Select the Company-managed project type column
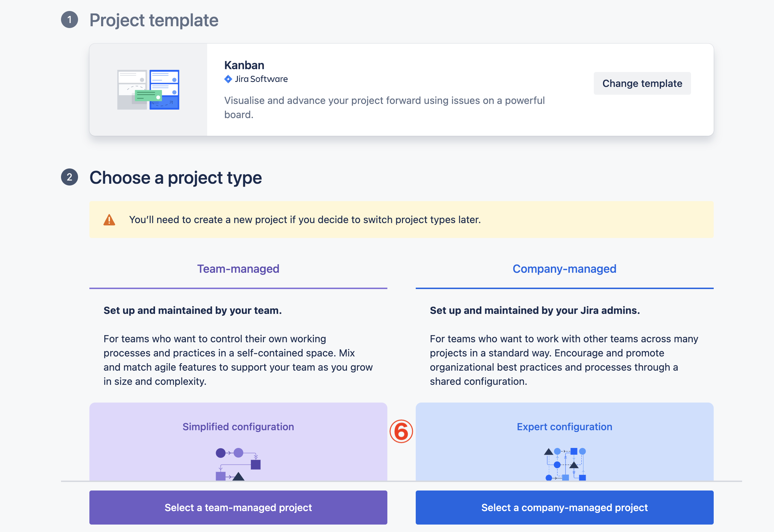 click(x=564, y=355)
